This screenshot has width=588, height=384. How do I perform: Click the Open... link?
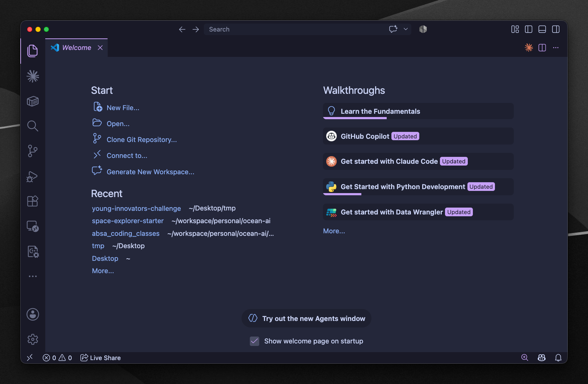coord(111,124)
